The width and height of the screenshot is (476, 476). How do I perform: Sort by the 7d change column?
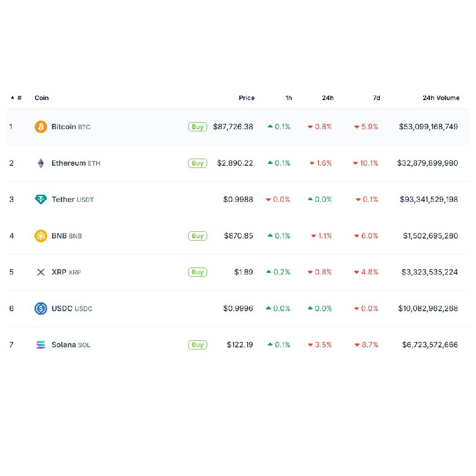tap(376, 98)
